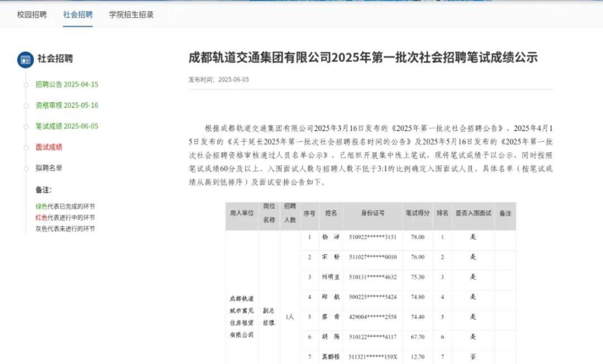
Task: Click the legend line 绿色代表已完成的环节
Action: click(x=65, y=206)
